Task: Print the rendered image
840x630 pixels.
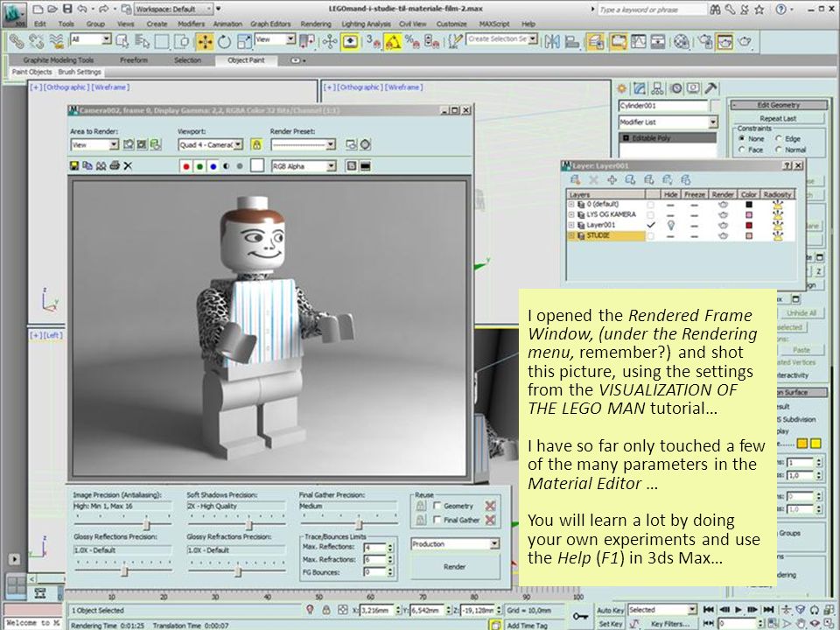Action: pos(114,166)
